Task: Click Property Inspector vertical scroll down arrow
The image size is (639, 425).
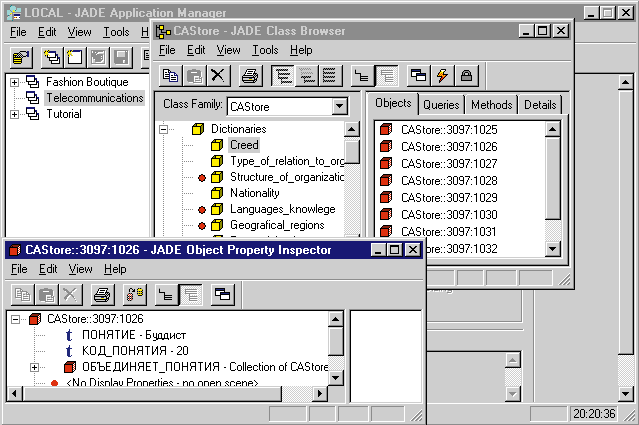Action: pyautogui.click(x=335, y=378)
